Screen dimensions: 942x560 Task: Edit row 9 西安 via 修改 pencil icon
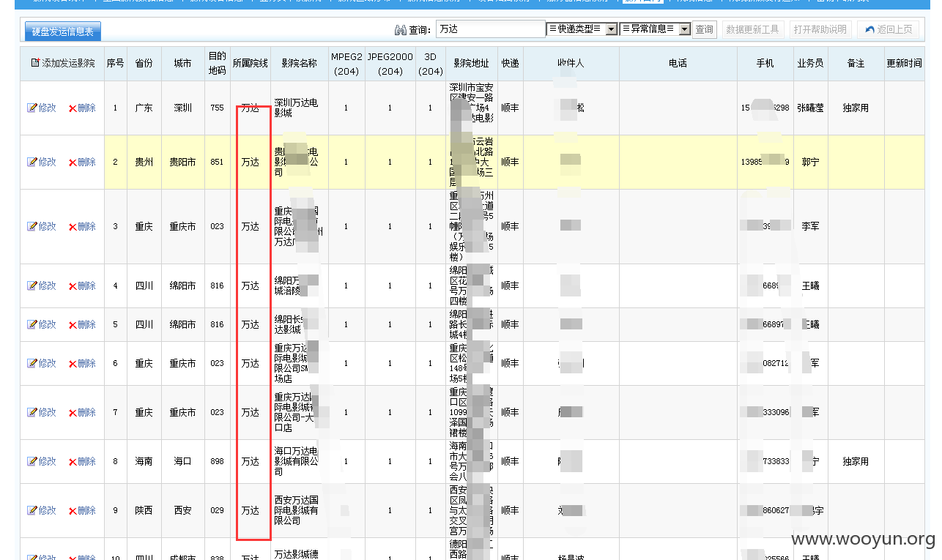point(31,510)
